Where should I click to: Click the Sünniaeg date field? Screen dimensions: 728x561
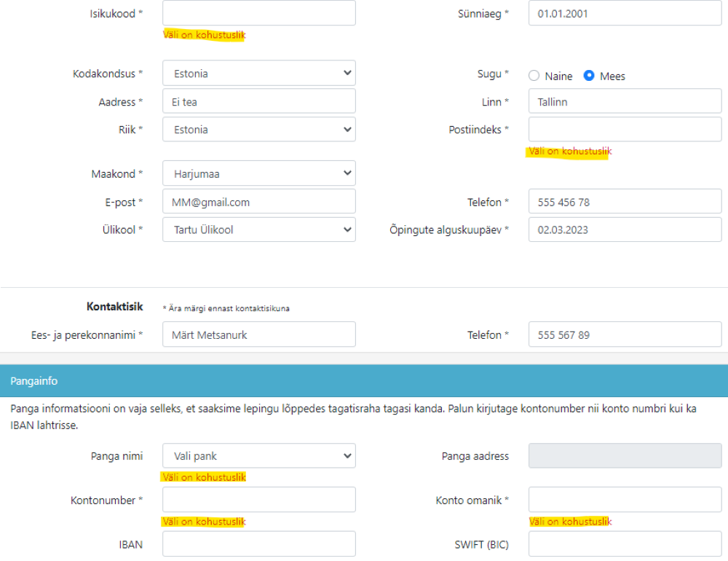tap(625, 13)
